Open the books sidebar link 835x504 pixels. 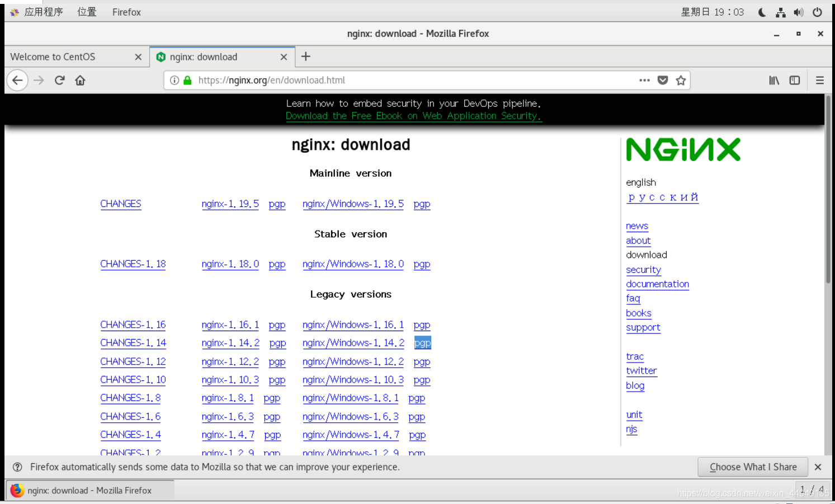pyautogui.click(x=639, y=313)
